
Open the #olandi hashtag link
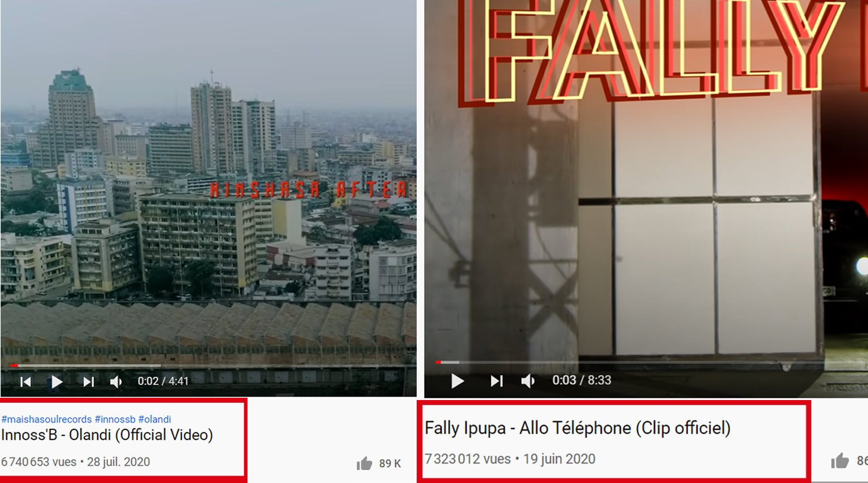tap(154, 419)
